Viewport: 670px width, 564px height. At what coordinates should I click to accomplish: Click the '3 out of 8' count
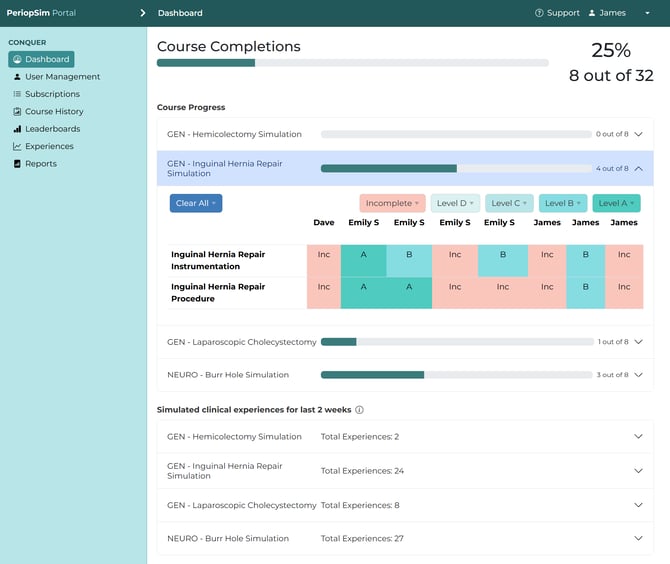613,375
